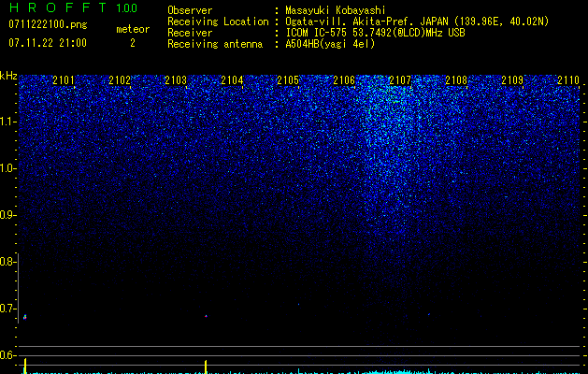Click the 2102 time marker
Viewport: 588px width, 374px height.
point(120,79)
